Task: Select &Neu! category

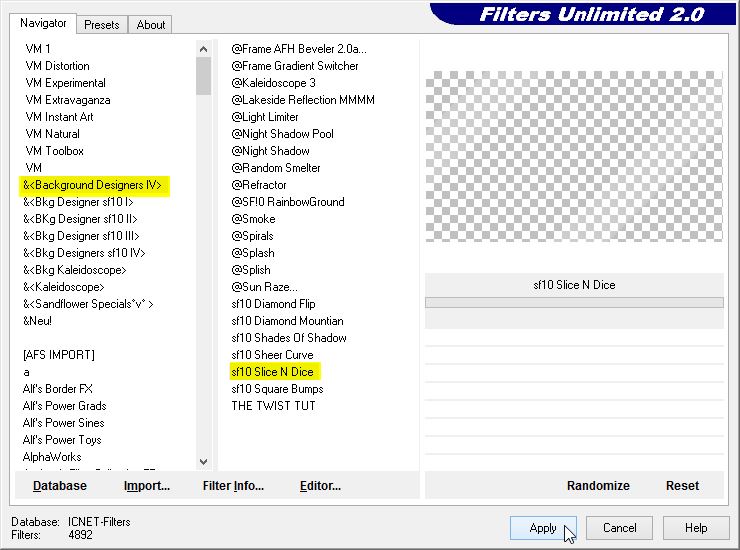Action: pyautogui.click(x=37, y=321)
